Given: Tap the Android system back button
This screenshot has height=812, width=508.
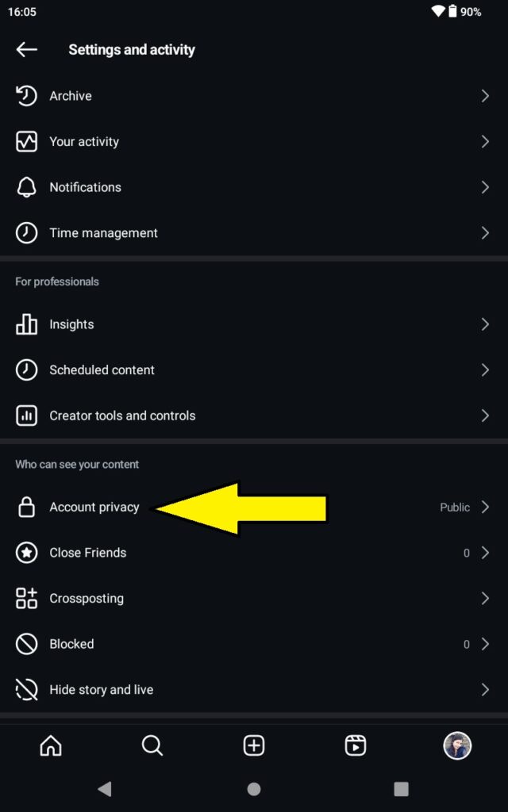Looking at the screenshot, I should (x=105, y=789).
